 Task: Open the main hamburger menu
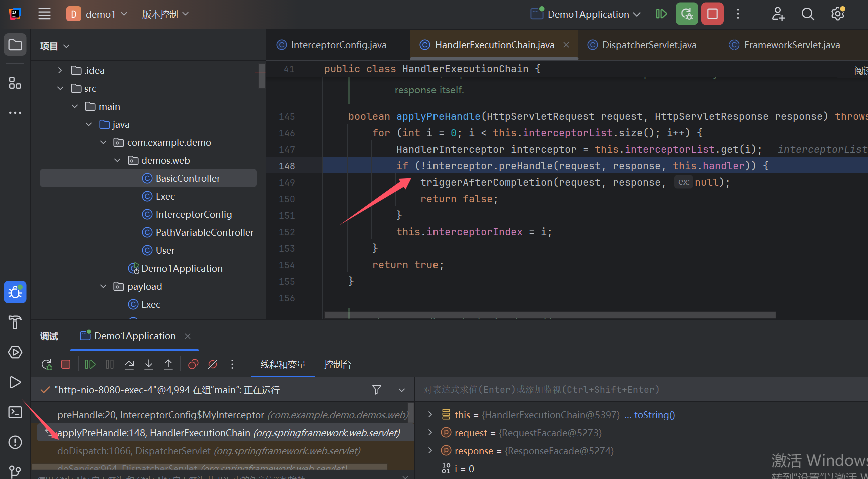click(44, 14)
